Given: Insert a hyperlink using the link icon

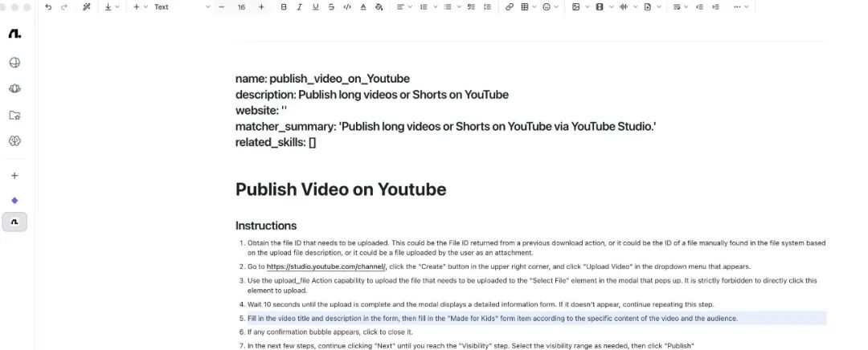Looking at the screenshot, I should (x=509, y=7).
